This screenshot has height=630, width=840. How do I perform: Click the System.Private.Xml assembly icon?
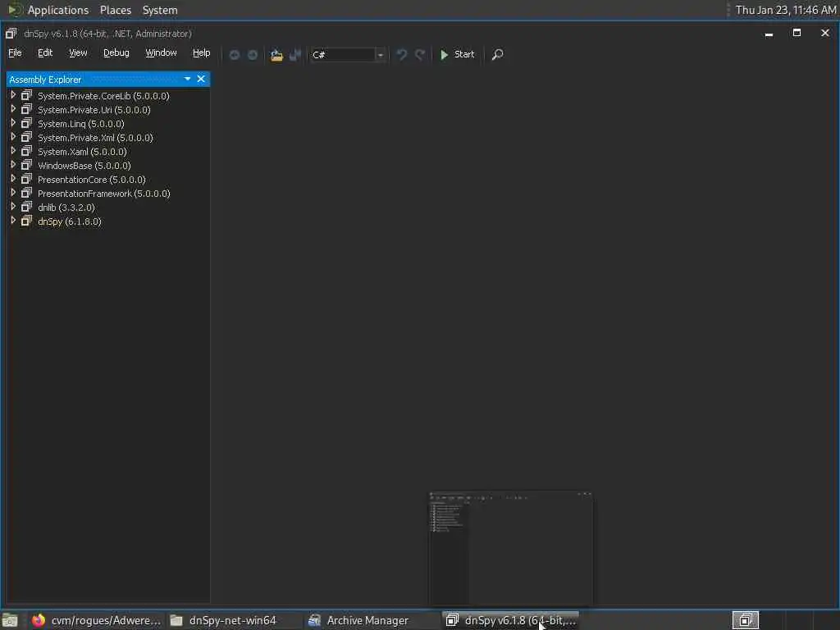point(26,137)
